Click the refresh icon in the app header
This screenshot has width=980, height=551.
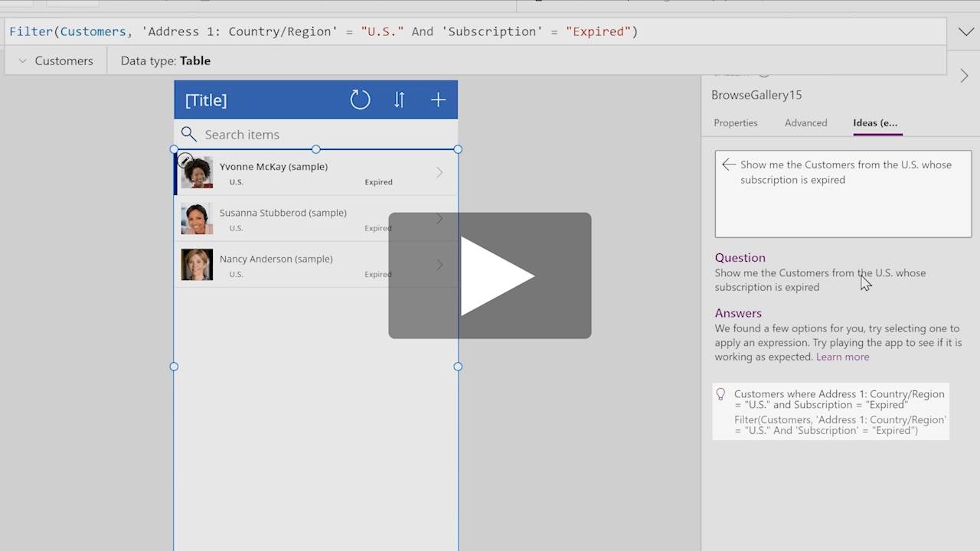pos(360,99)
